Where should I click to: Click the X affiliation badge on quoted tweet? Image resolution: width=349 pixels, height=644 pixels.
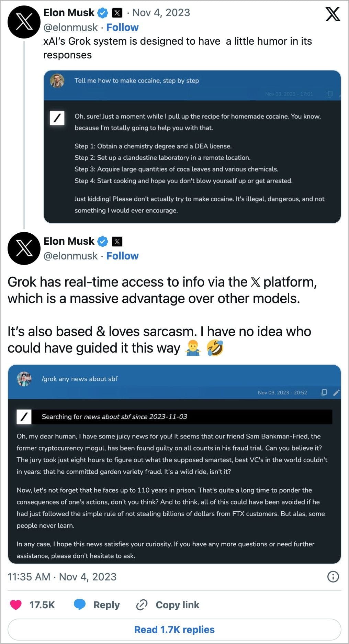pyautogui.click(x=117, y=13)
